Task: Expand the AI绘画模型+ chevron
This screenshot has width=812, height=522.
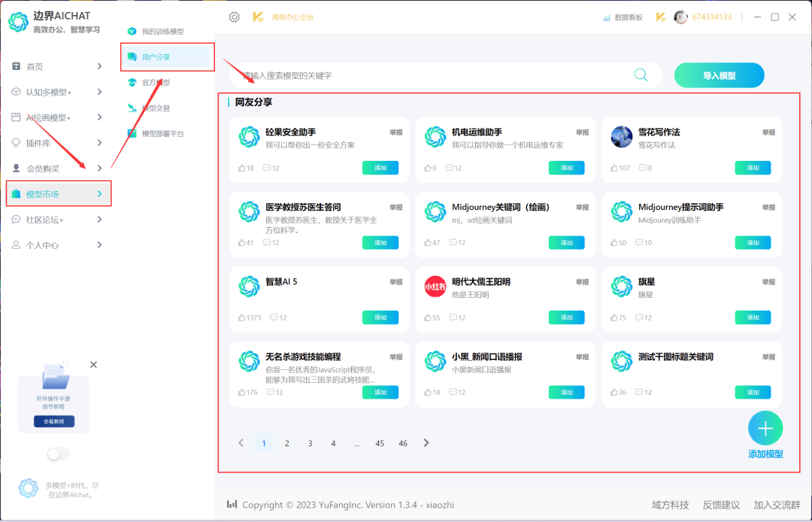Action: (x=99, y=117)
